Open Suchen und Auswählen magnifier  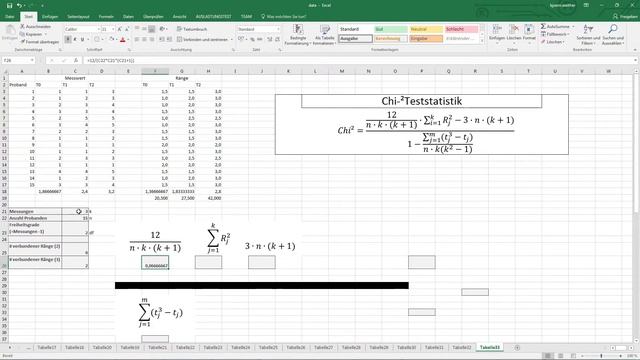point(613,34)
